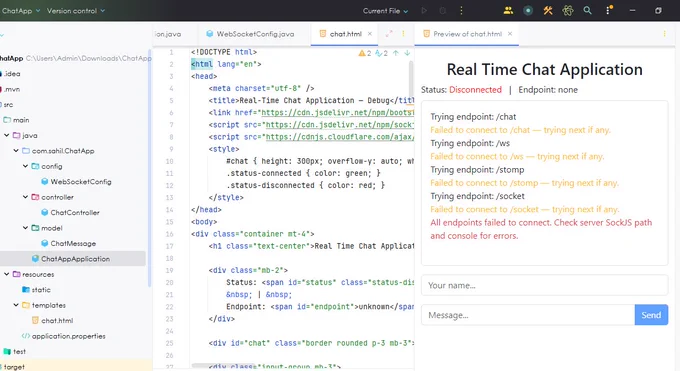Screen dimensions: 680x371
Task: Click the warnings indicator in editor
Action: tap(365, 53)
